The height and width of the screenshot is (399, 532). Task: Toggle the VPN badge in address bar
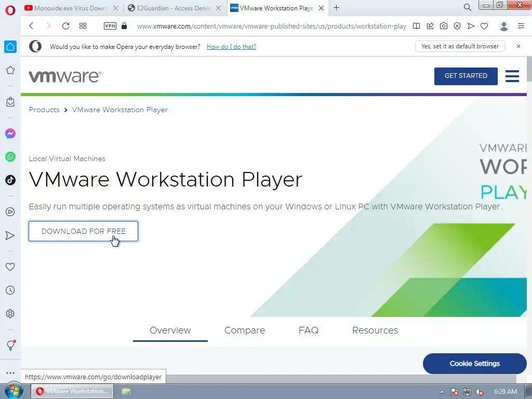(x=110, y=26)
